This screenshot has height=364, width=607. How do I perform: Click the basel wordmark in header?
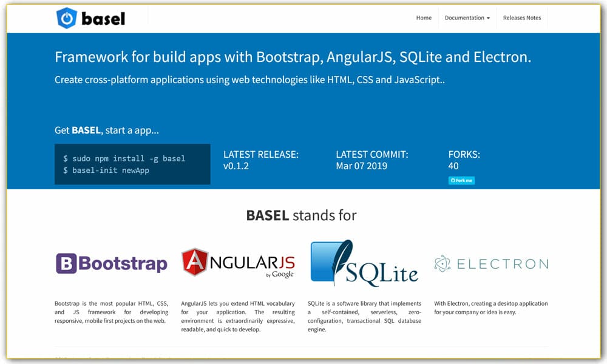(x=103, y=19)
